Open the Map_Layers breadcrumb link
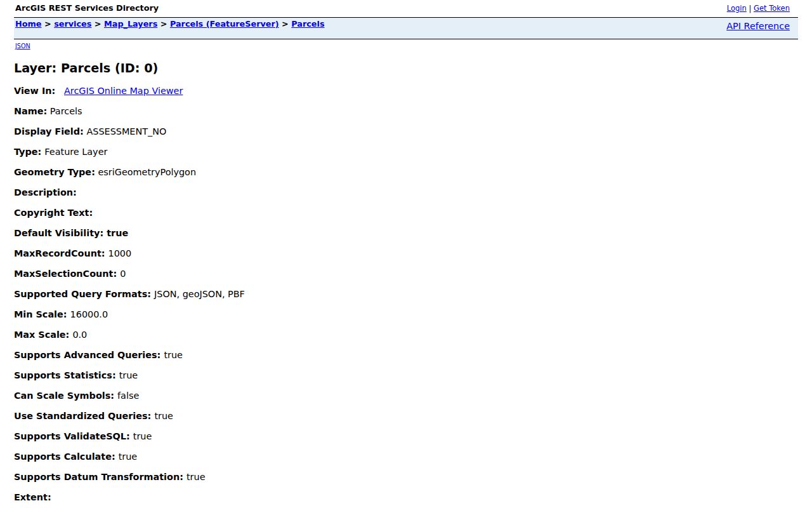Screen dimensions: 812x508 pyautogui.click(x=131, y=24)
